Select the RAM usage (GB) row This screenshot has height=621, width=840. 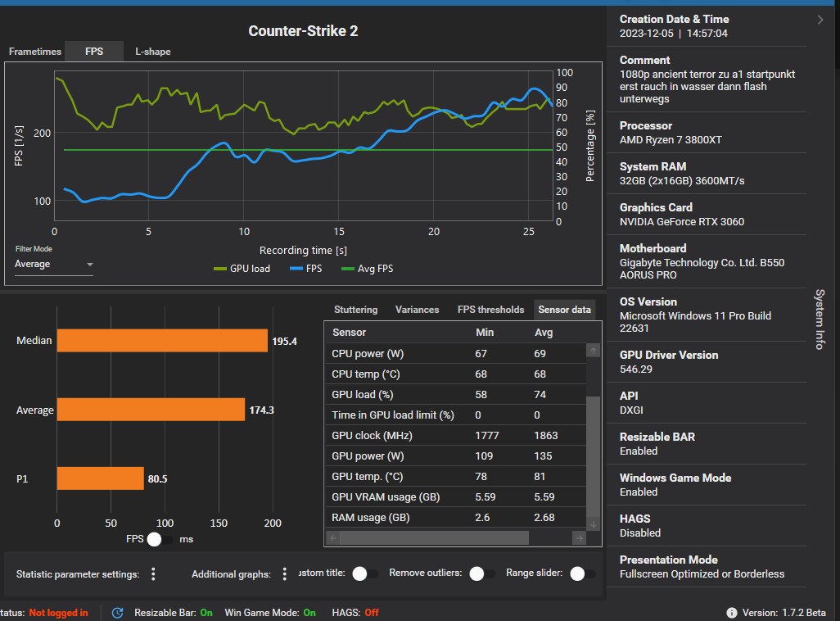(x=456, y=518)
